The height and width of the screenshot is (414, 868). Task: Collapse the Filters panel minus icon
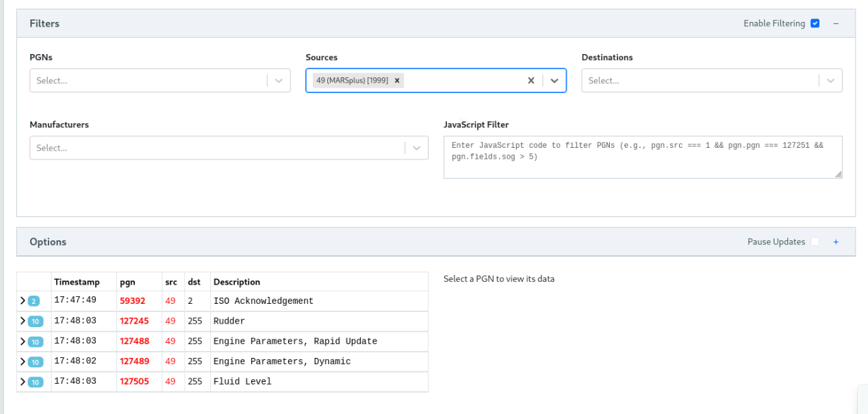click(x=836, y=23)
